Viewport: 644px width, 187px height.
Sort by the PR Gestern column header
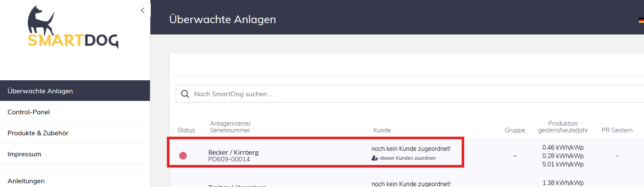pos(617,130)
